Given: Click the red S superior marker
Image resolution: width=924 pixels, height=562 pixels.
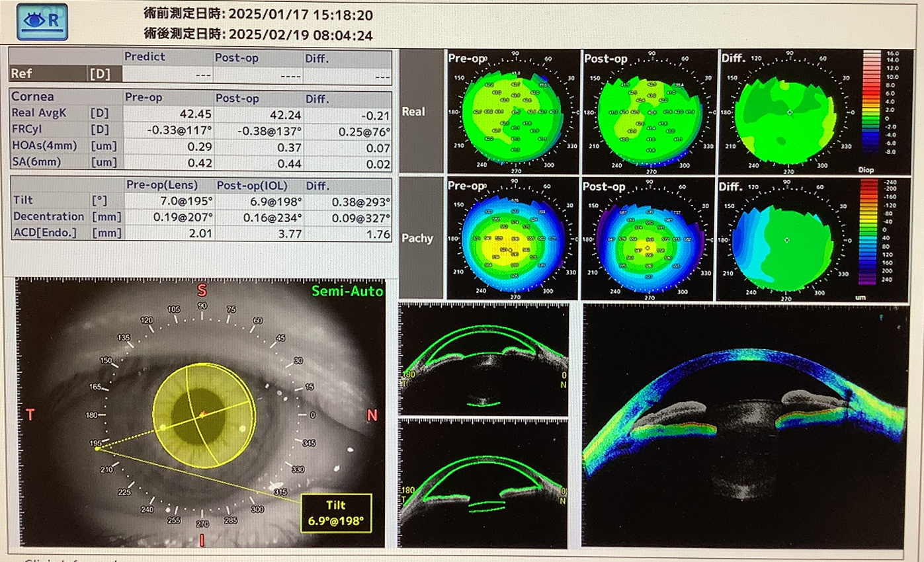Looking at the screenshot, I should click(x=202, y=291).
